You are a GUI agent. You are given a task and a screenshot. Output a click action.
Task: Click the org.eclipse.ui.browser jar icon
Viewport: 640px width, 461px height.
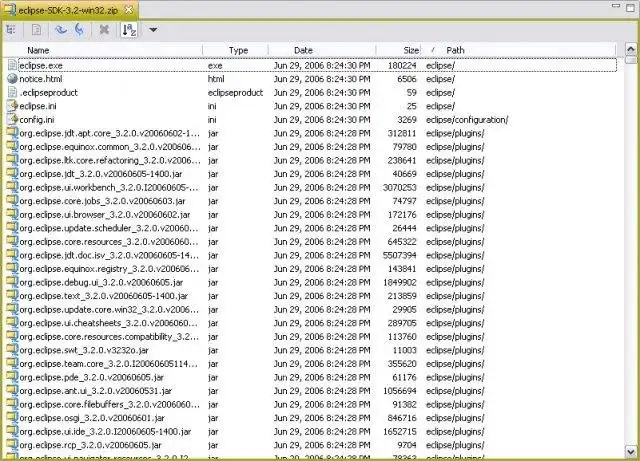[13, 214]
